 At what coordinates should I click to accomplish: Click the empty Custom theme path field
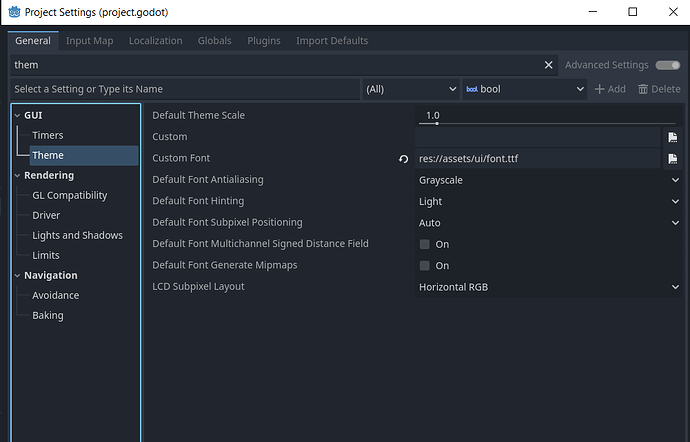(537, 137)
